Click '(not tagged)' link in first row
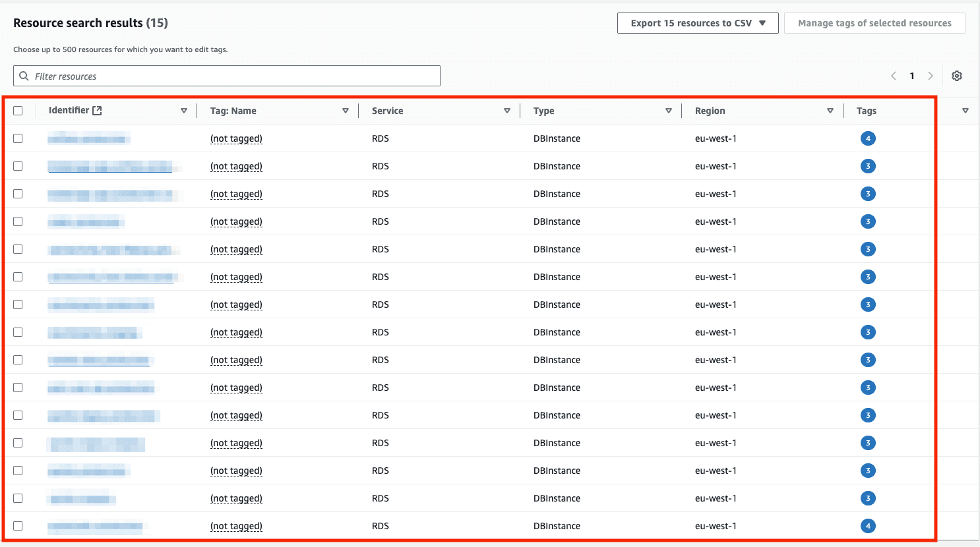 [x=236, y=138]
